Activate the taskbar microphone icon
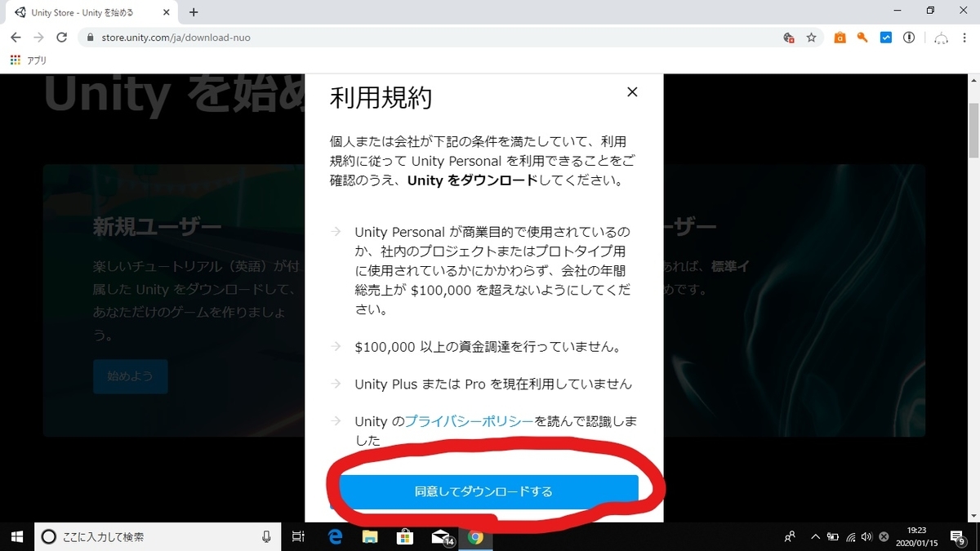The height and width of the screenshot is (551, 980). click(x=266, y=536)
